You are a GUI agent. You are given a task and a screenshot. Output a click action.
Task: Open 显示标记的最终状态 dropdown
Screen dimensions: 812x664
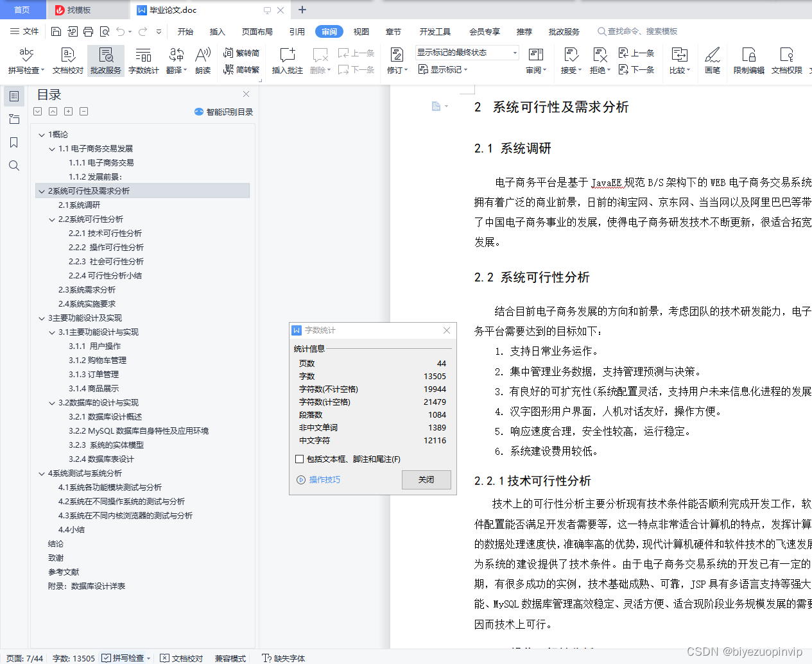click(x=467, y=53)
